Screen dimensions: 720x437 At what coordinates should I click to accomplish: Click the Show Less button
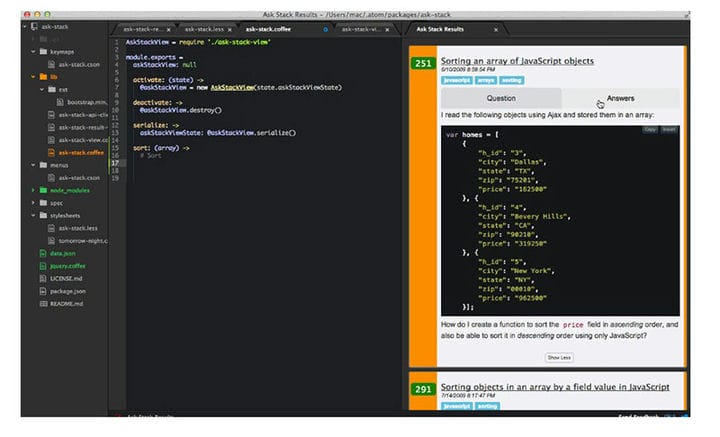(x=559, y=358)
